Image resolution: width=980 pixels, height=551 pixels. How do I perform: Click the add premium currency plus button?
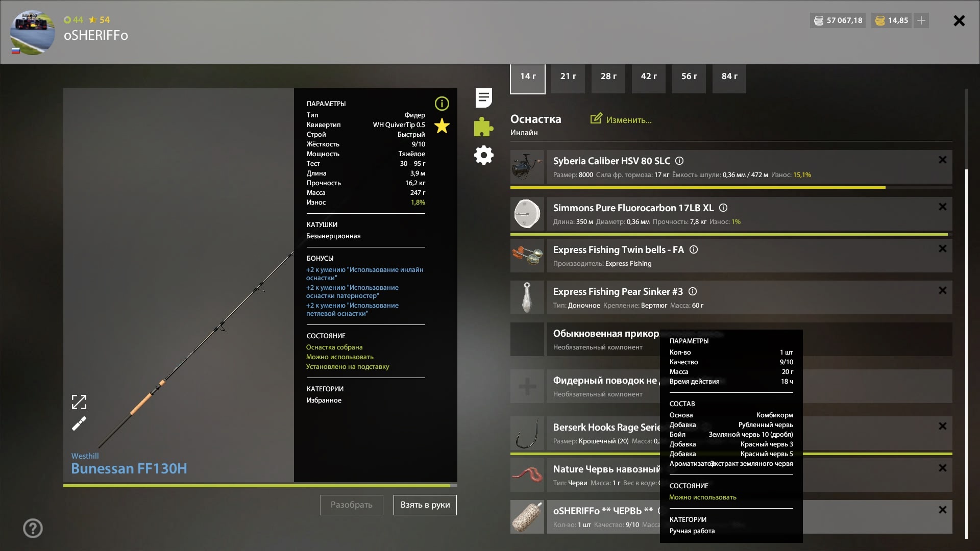921,20
